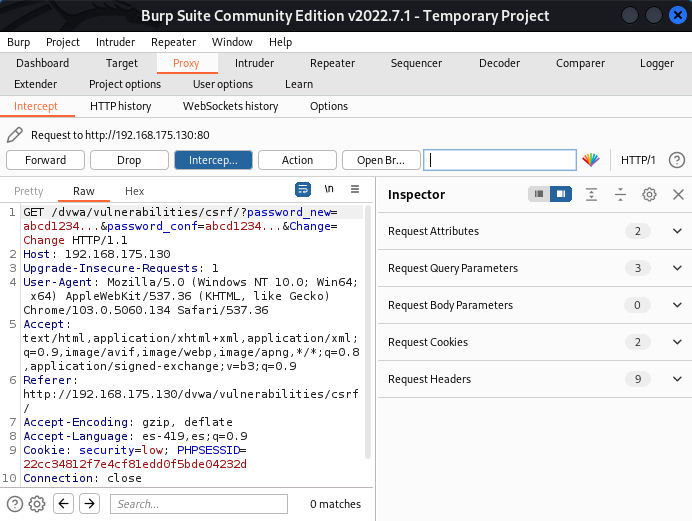The image size is (692, 521).
Task: Switch Inspector to single-column layout
Action: [x=539, y=194]
